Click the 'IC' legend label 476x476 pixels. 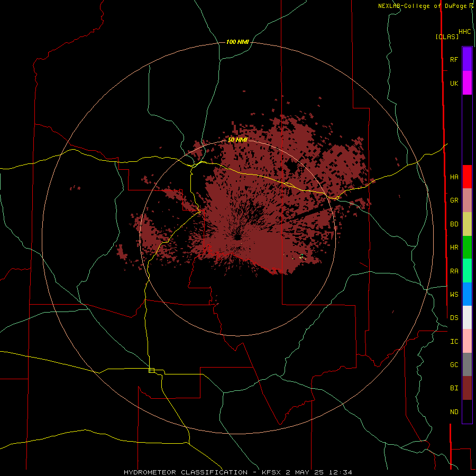[x=454, y=342]
